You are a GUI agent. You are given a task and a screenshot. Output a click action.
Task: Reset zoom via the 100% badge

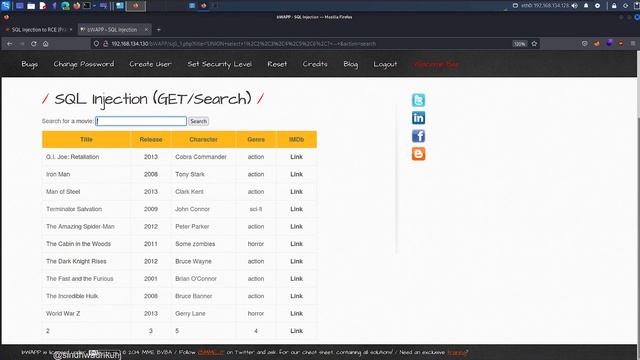coord(520,44)
